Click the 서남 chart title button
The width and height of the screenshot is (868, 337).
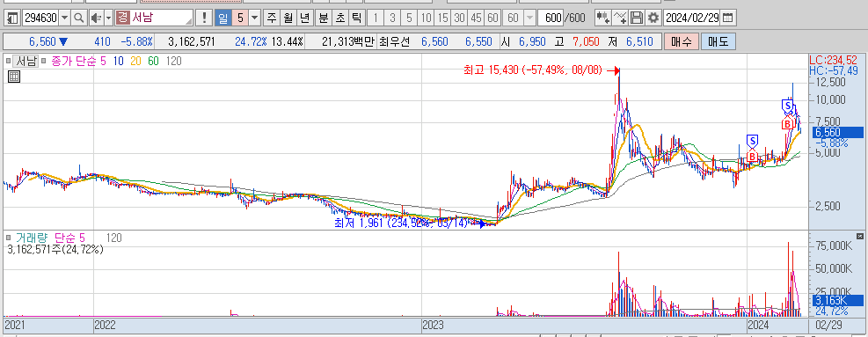click(26, 61)
